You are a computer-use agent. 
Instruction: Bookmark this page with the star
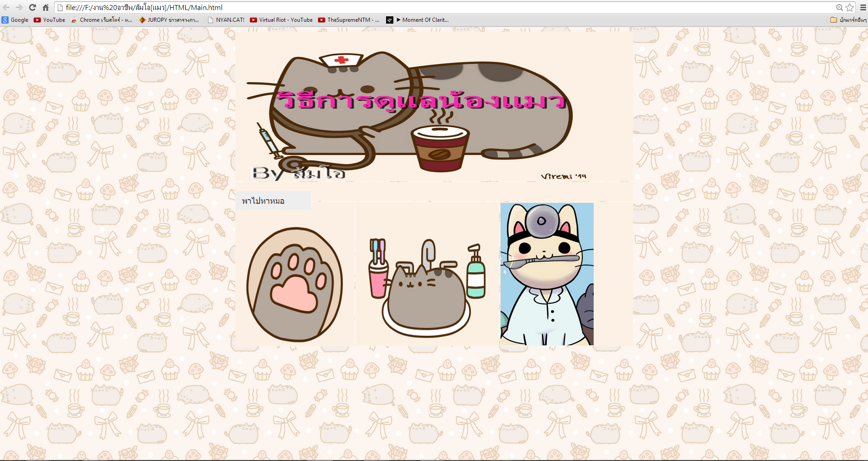click(849, 7)
